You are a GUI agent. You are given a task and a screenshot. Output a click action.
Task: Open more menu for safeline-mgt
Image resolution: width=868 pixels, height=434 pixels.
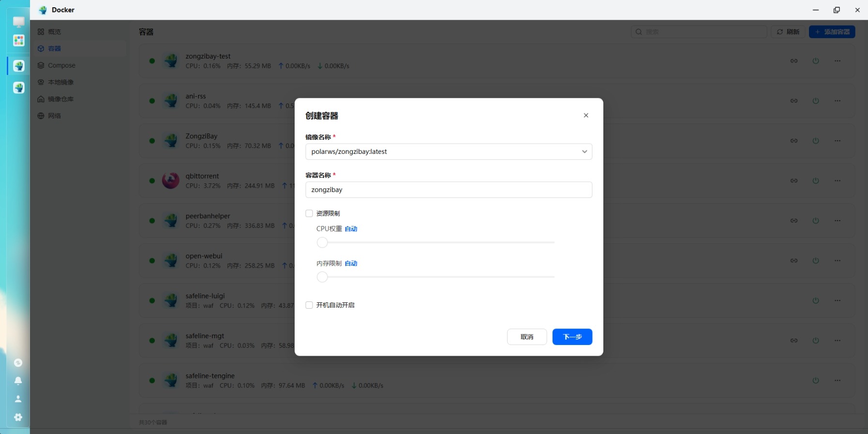pos(838,341)
